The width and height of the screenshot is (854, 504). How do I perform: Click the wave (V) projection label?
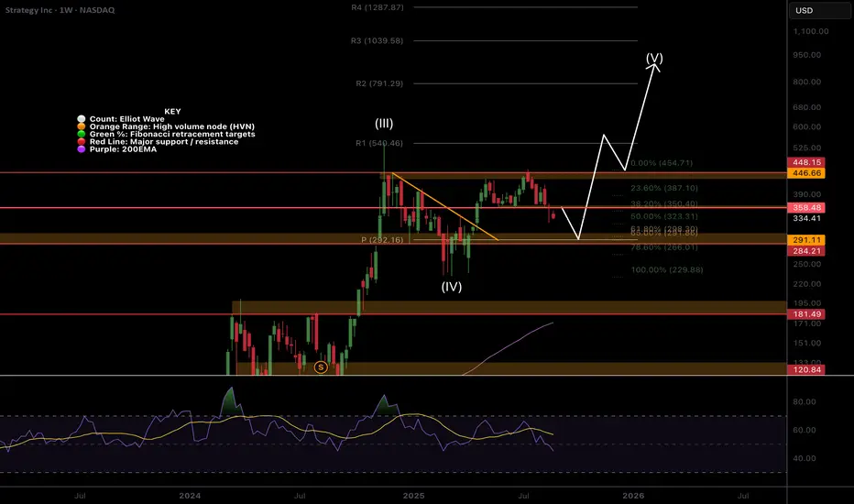[654, 58]
